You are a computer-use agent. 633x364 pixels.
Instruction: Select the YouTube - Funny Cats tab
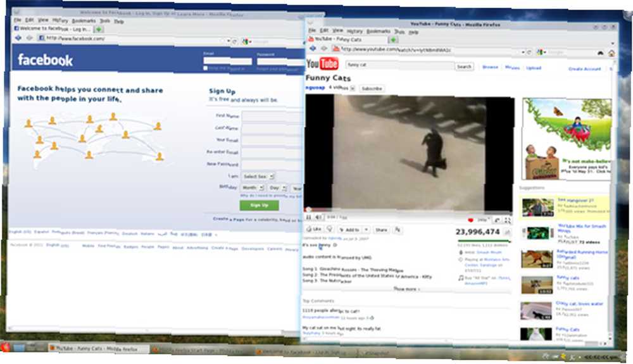346,39
